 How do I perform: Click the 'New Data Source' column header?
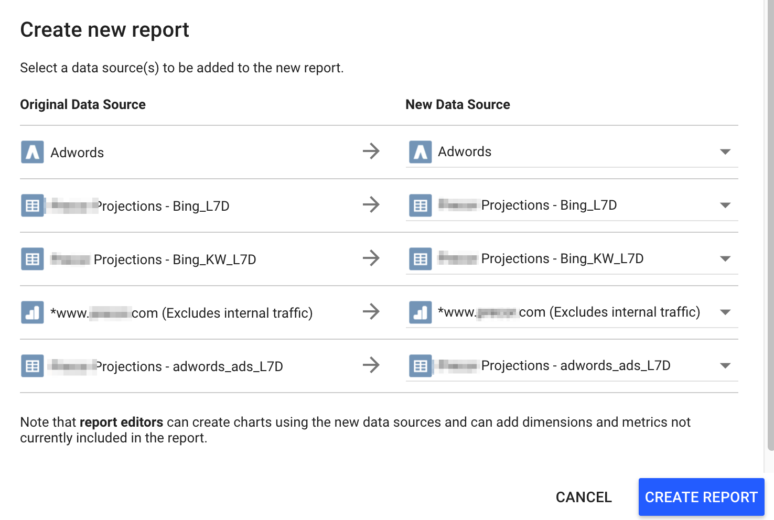pyautogui.click(x=458, y=105)
